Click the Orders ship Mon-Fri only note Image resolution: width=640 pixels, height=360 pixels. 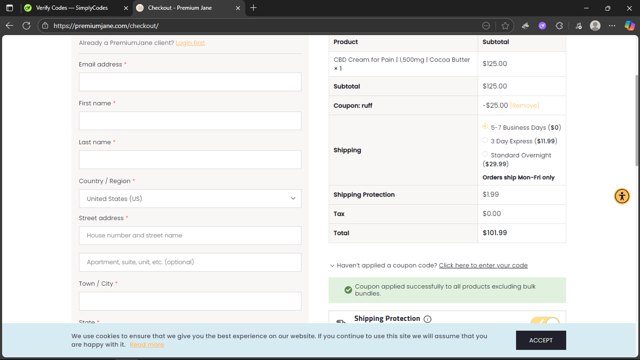pos(518,178)
